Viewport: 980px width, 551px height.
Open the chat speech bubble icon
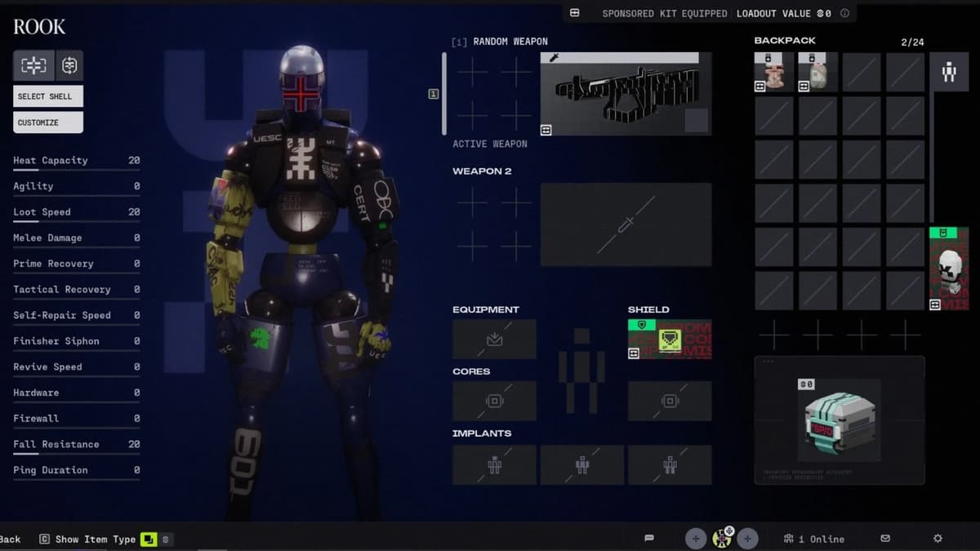pyautogui.click(x=649, y=539)
